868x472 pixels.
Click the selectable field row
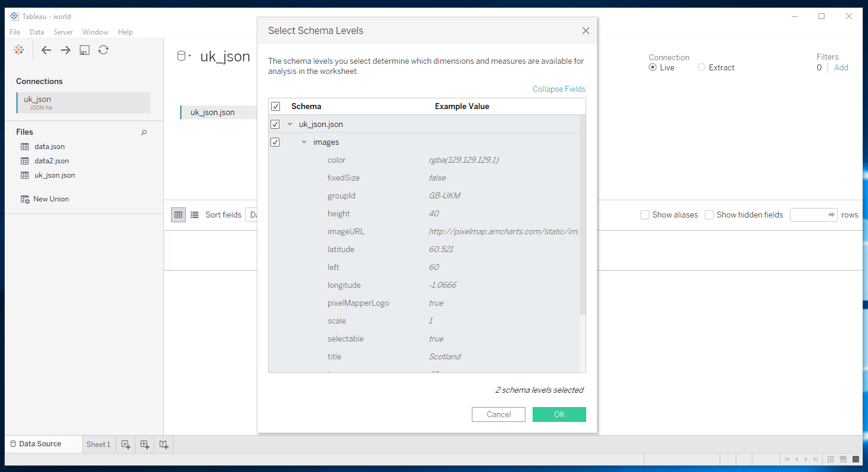(x=424, y=339)
